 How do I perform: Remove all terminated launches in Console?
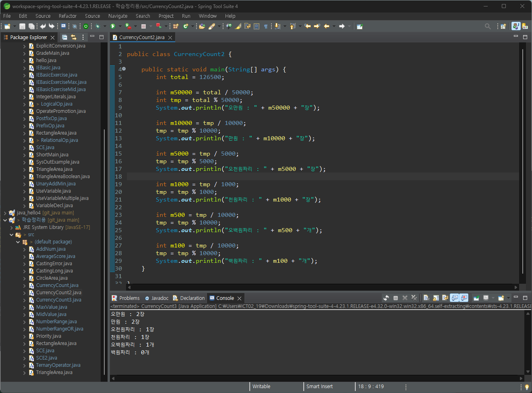point(414,298)
